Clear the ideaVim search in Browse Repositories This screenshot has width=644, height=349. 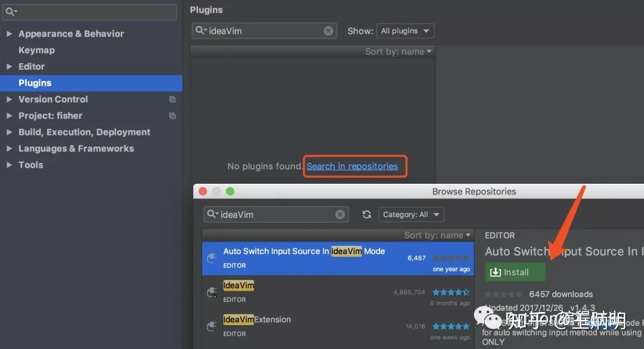click(340, 214)
